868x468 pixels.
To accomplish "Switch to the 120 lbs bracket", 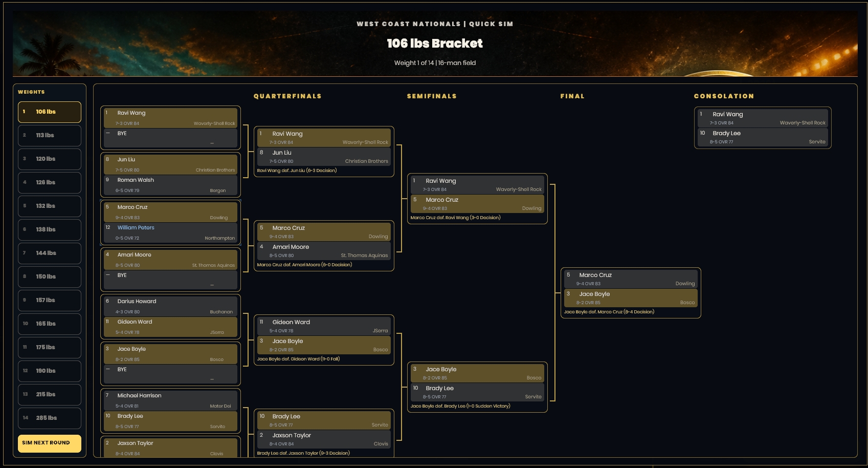I will [50, 159].
